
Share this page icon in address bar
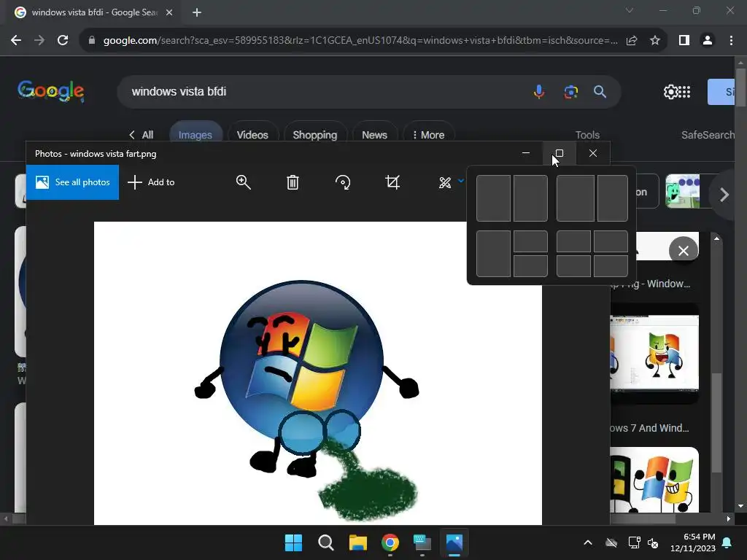(x=632, y=41)
